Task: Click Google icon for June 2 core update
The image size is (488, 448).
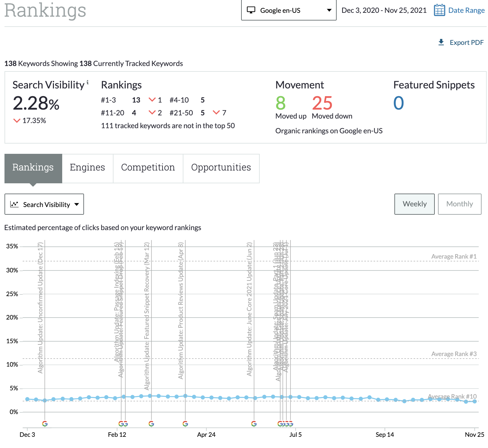Action: pos(254,424)
